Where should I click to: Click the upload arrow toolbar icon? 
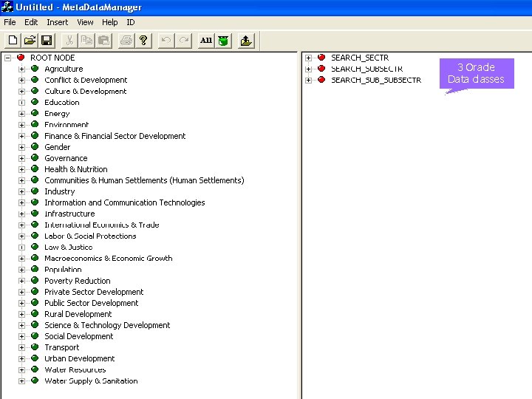pos(246,41)
